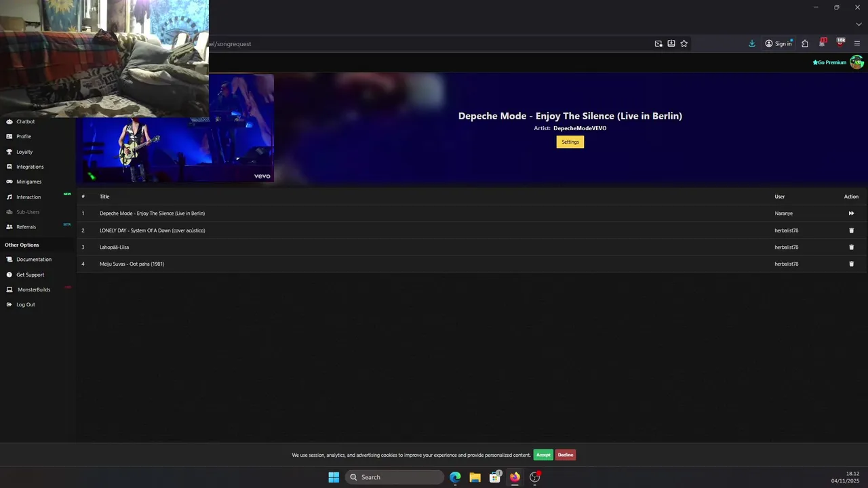Open File Explorer from the taskbar

point(475,477)
